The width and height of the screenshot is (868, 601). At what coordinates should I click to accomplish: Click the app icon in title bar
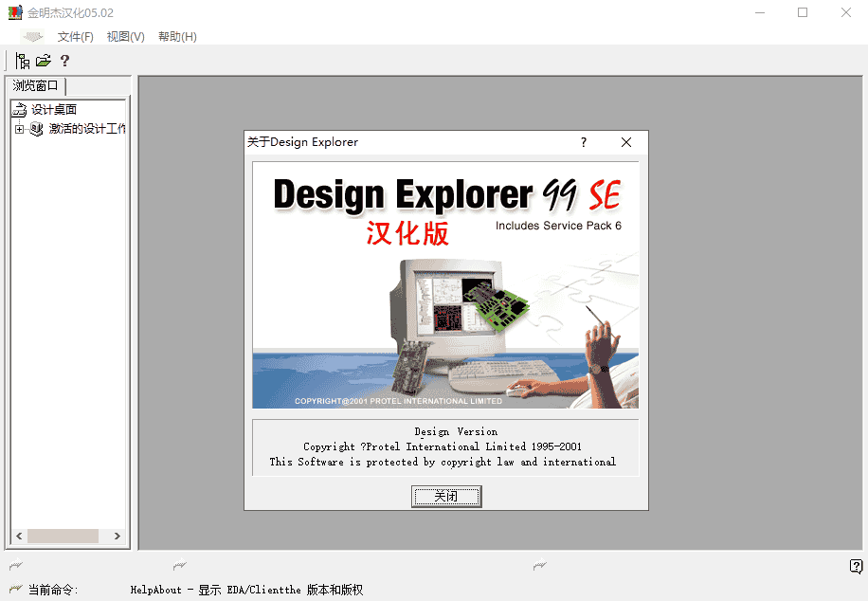[14, 12]
